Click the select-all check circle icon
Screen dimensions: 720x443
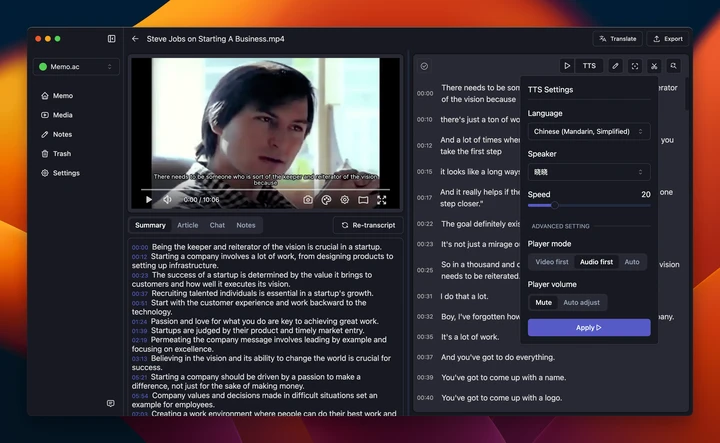424,66
